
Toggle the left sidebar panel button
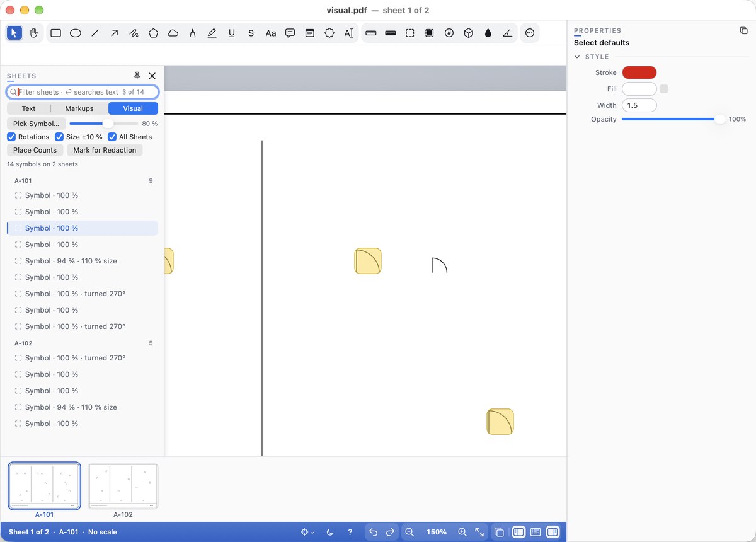click(518, 532)
